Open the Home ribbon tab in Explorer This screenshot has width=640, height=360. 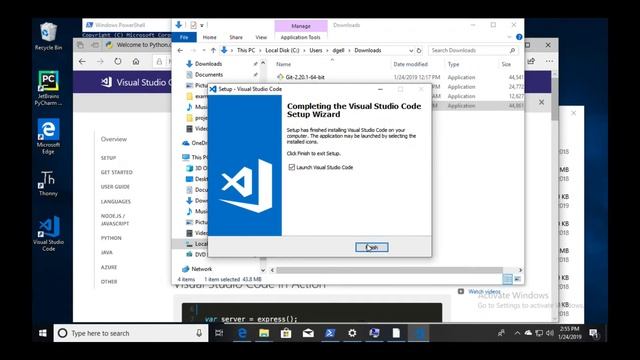pyautogui.click(x=209, y=37)
